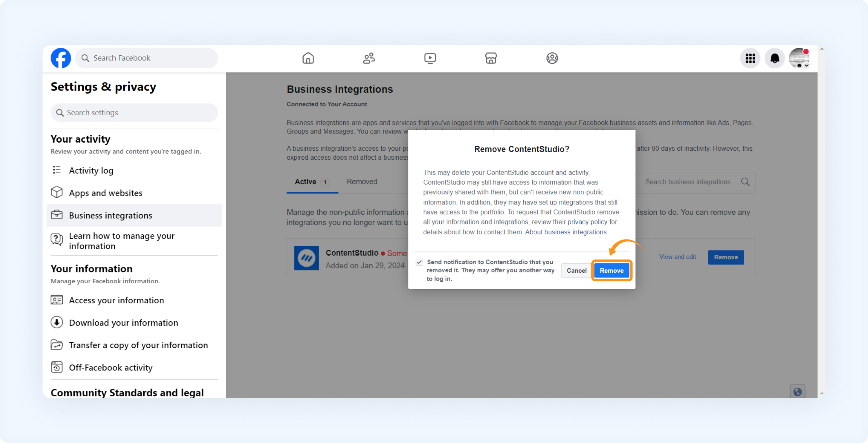Viewport: 868px width, 443px height.
Task: Go to the Home feed icon
Action: 308,58
